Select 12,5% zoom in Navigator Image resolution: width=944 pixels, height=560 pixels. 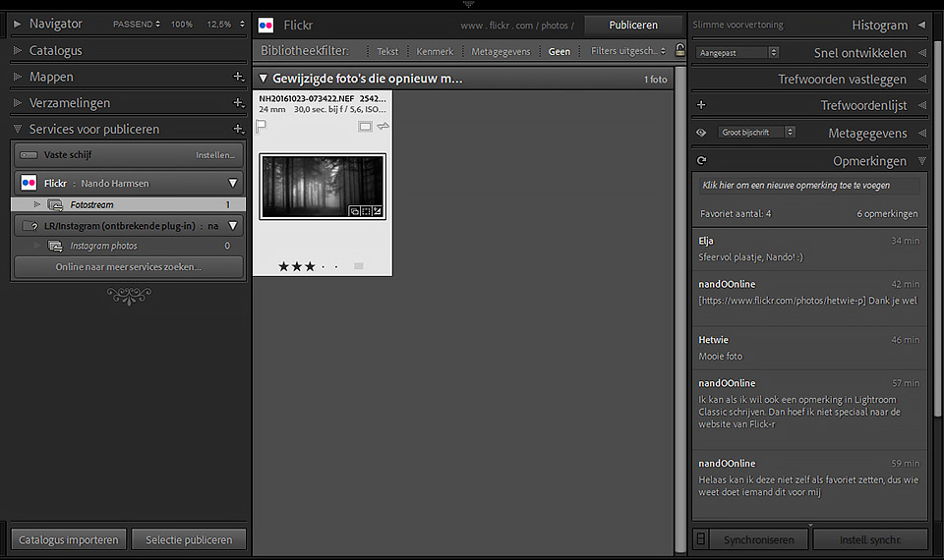(x=219, y=24)
